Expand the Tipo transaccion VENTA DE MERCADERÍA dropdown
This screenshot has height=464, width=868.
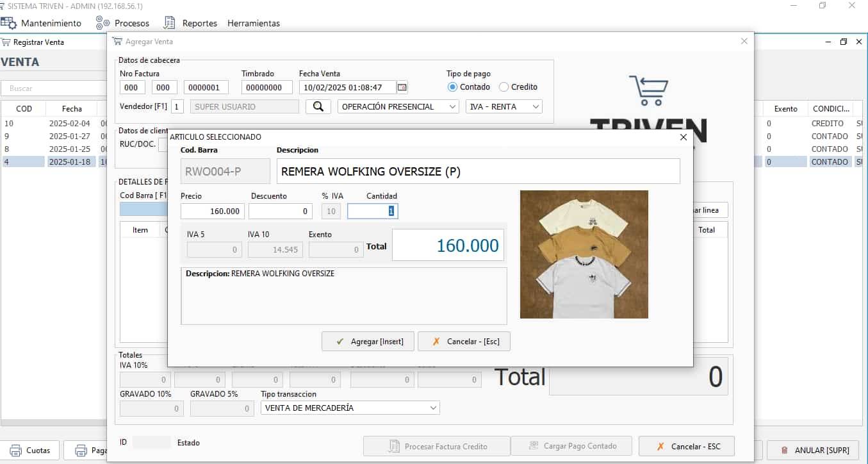point(350,408)
